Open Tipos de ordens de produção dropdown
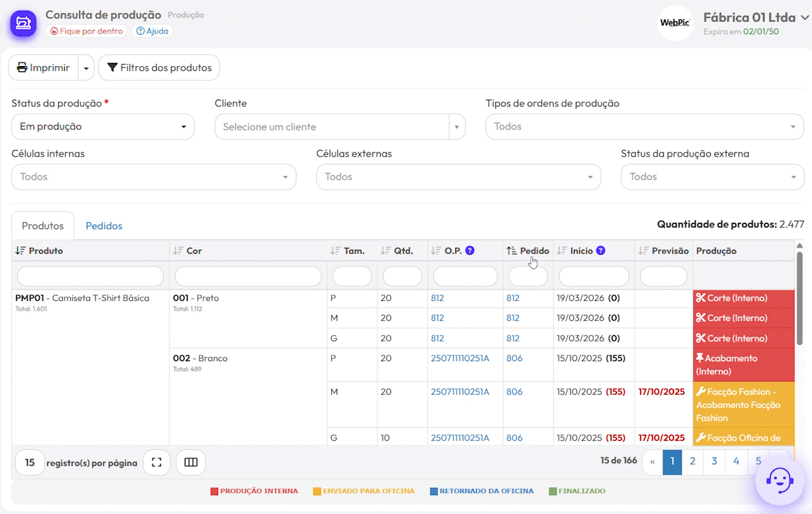 point(644,127)
